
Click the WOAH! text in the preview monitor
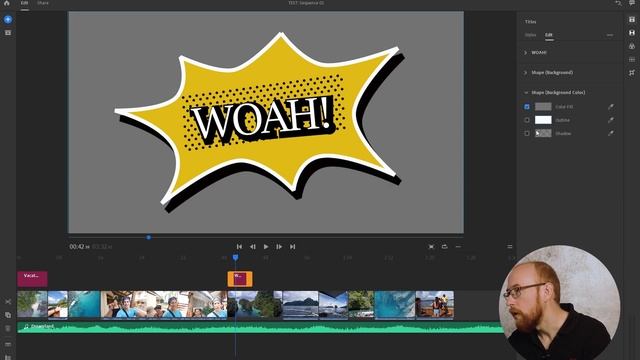pyautogui.click(x=261, y=119)
